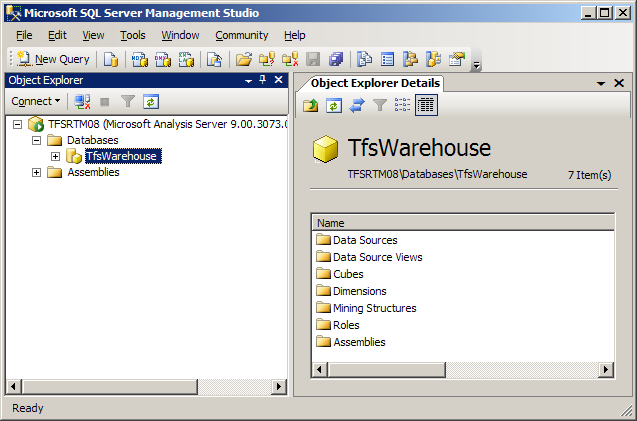Click the Disconnect icon in Object Explorer
The image size is (637, 421).
(82, 102)
